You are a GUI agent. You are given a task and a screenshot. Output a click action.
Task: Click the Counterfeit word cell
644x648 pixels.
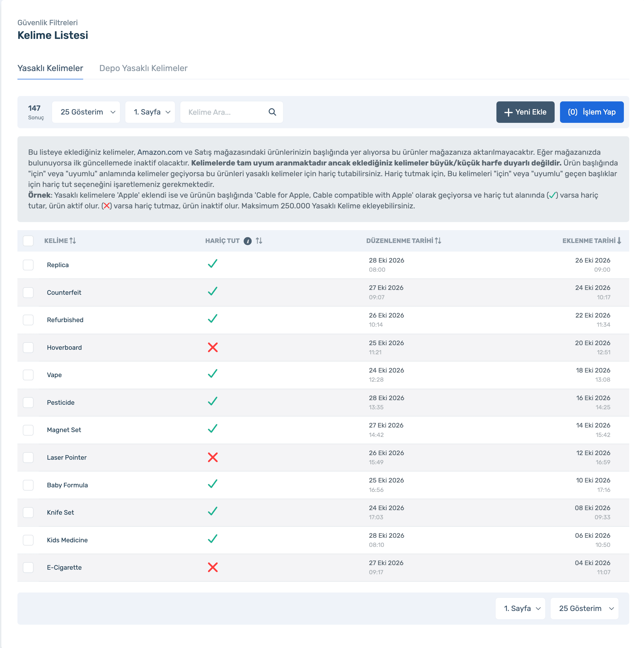point(64,292)
